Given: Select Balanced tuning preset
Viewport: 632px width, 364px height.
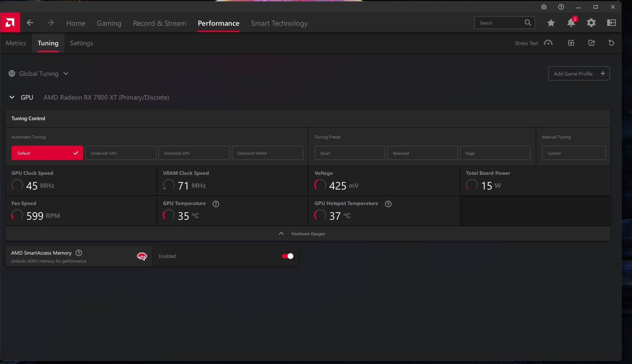Looking at the screenshot, I should [422, 153].
